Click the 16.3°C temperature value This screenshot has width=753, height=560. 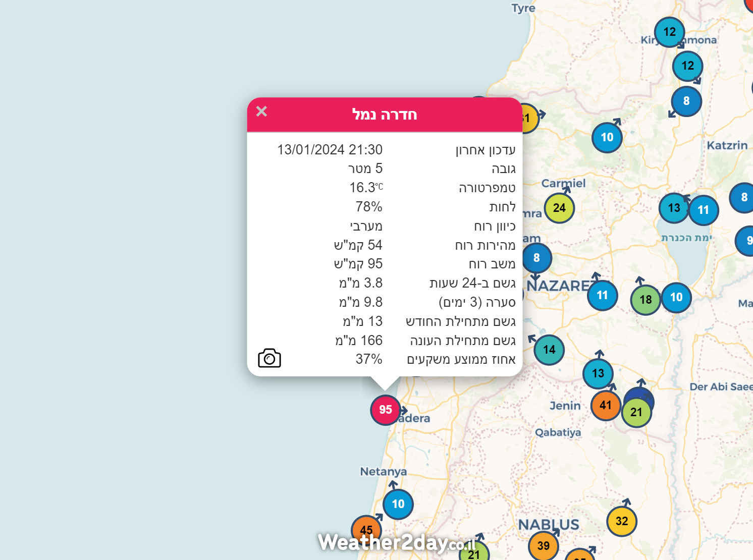pyautogui.click(x=366, y=188)
